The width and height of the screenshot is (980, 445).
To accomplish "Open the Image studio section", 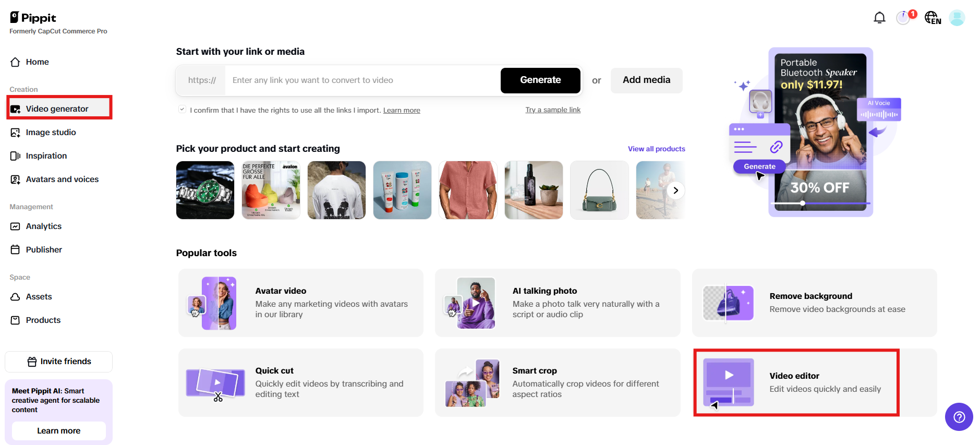I will coord(50,132).
